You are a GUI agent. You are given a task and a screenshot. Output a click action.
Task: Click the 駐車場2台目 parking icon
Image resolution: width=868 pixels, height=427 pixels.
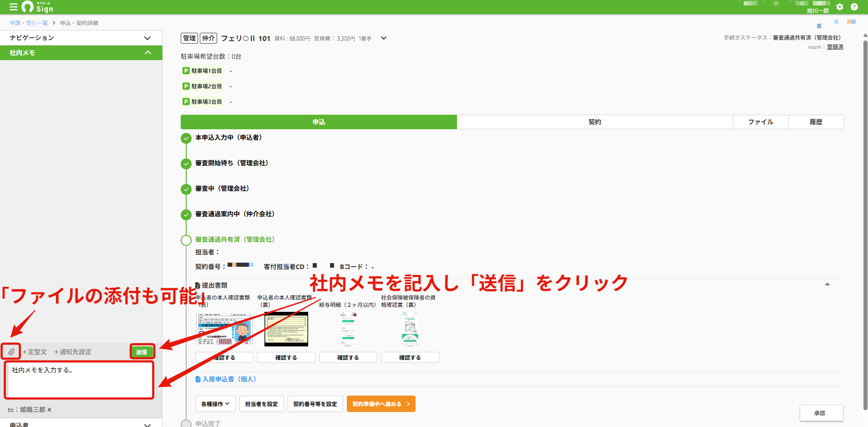[x=186, y=86]
